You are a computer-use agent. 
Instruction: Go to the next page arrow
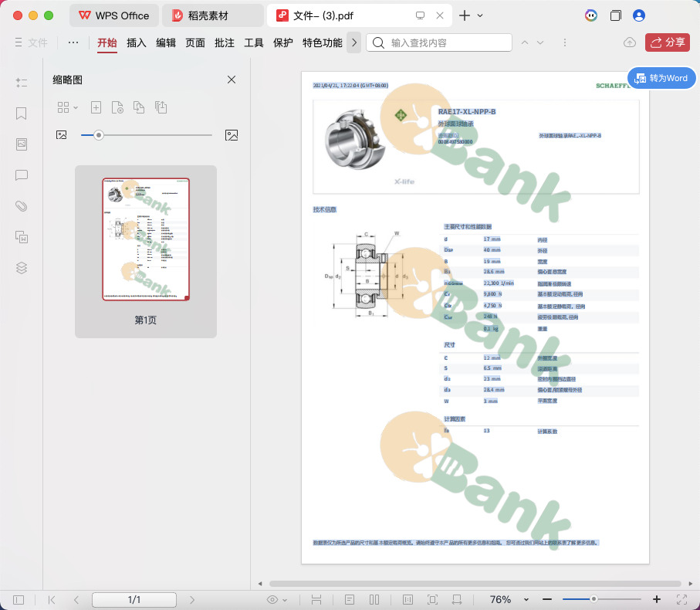coord(192,600)
